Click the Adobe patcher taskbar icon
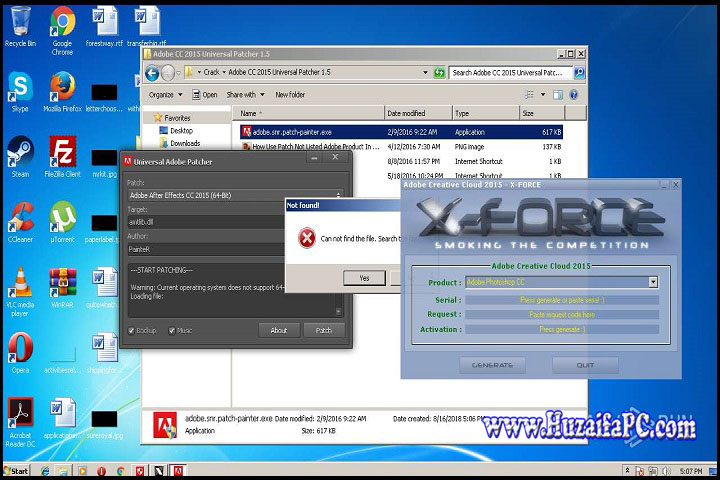This screenshot has width=720, height=480. click(x=178, y=471)
